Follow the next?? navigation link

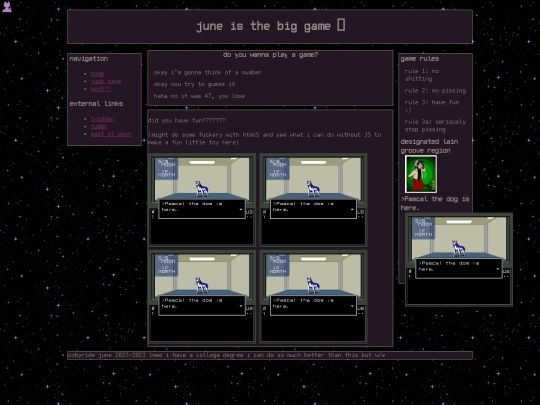click(101, 89)
